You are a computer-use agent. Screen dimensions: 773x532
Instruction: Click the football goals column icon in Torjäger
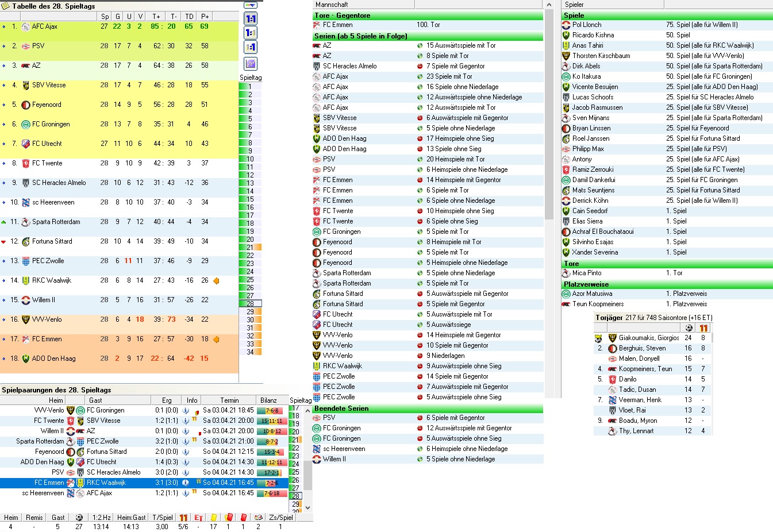[689, 328]
